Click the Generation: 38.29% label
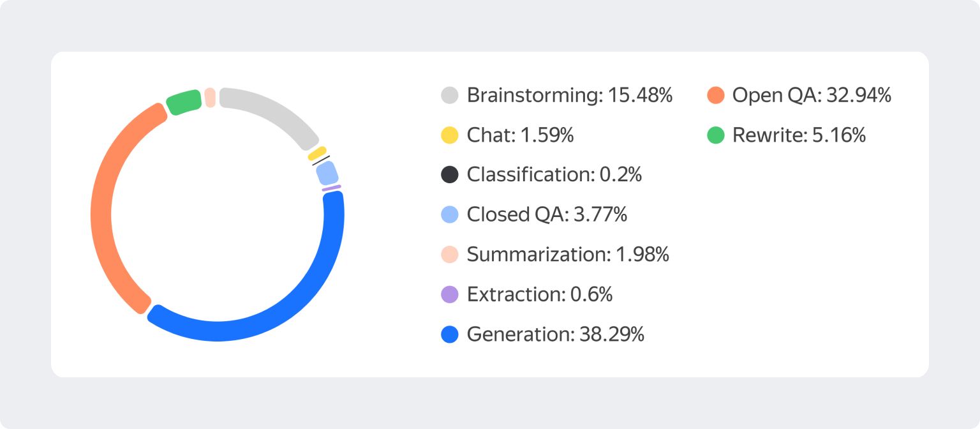This screenshot has height=429, width=980. 555,334
